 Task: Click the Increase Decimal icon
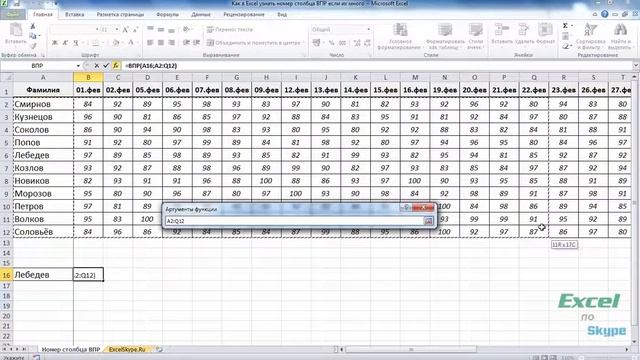[357, 42]
